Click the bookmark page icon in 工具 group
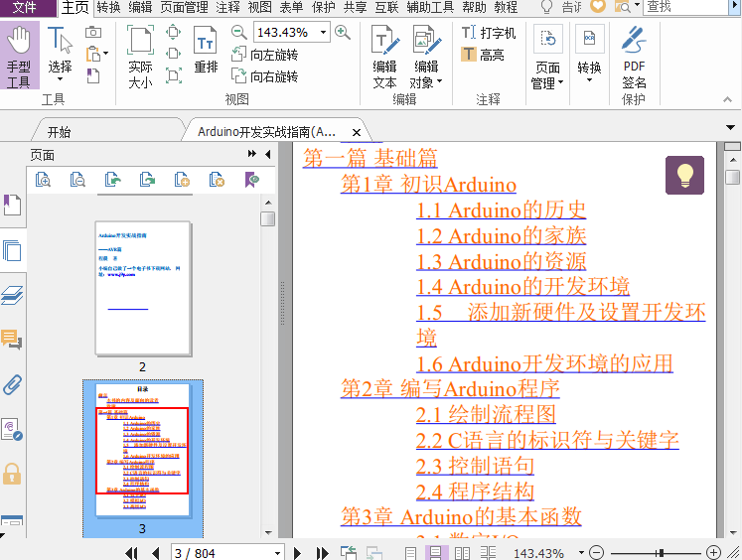 point(93,75)
